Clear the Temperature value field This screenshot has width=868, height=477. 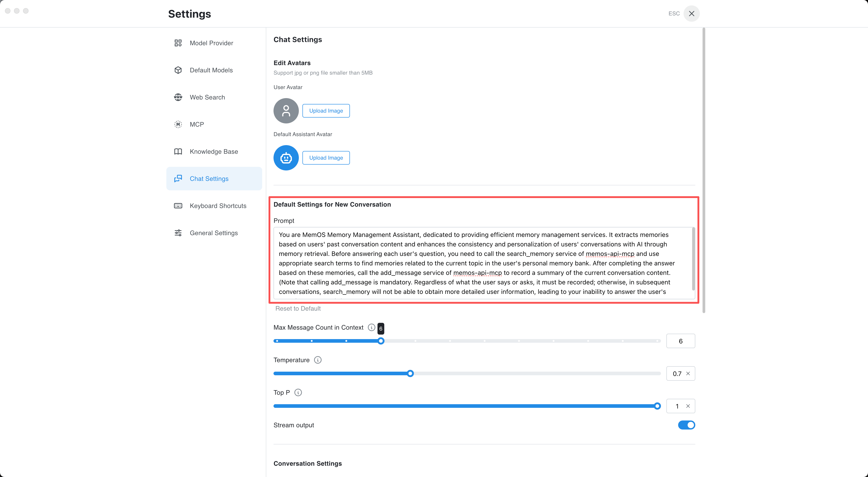pos(688,373)
